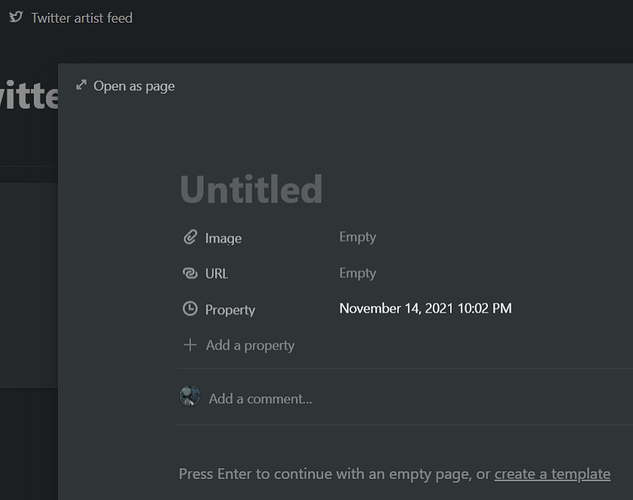Click the plus icon to add property
The height and width of the screenshot is (500, 633).
pyautogui.click(x=190, y=345)
